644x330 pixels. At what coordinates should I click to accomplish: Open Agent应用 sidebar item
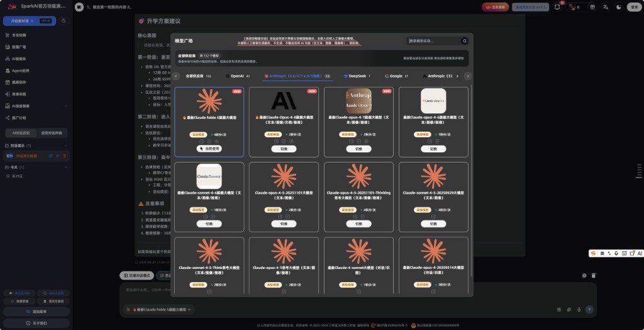(36, 71)
